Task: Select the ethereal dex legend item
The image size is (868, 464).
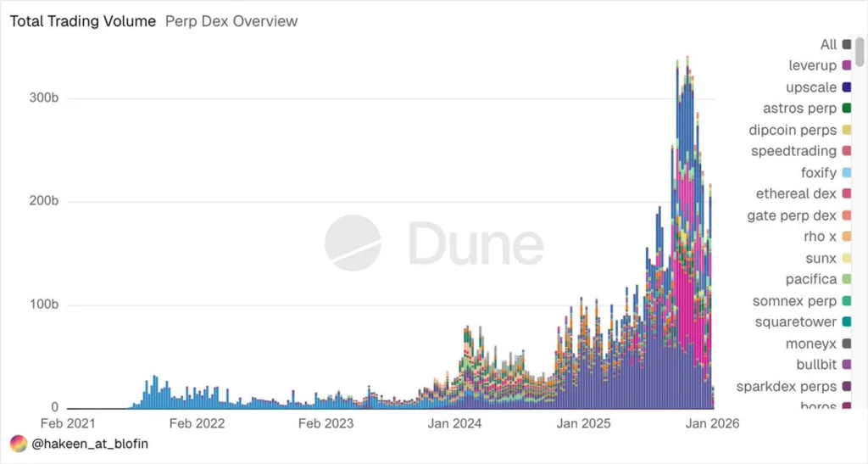Action: (x=796, y=193)
